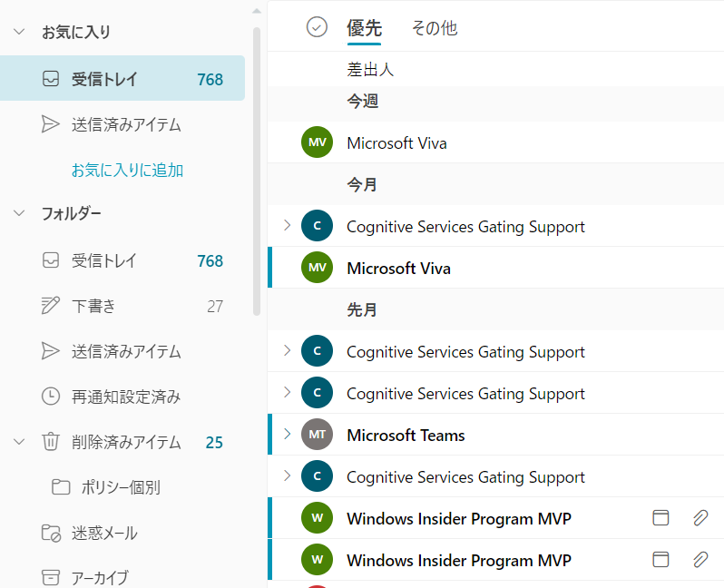Open the unread 今月 Microsoft Viva message
The height and width of the screenshot is (588, 724).
point(495,268)
